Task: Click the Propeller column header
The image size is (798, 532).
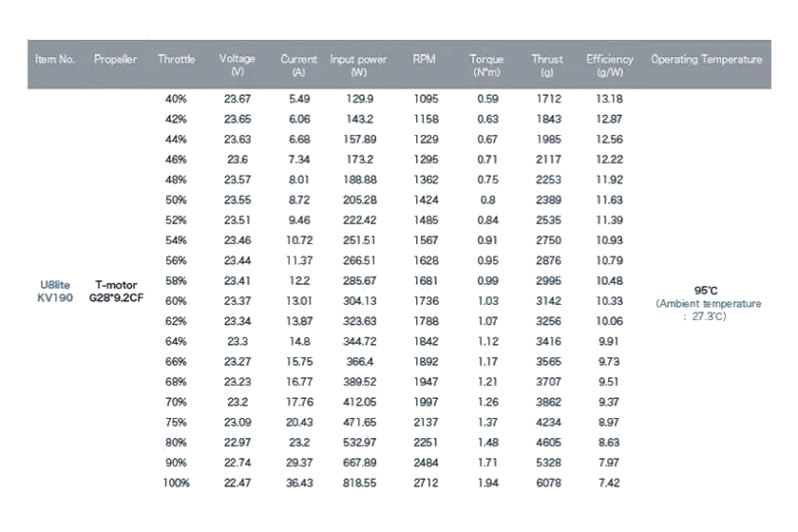Action: [x=115, y=60]
